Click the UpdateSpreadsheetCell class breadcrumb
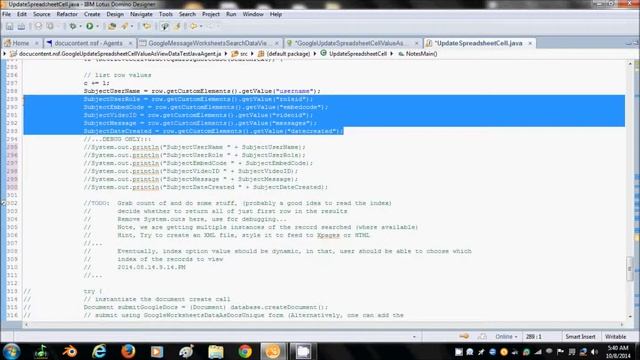This screenshot has height=360, width=640. pyautogui.click(x=353, y=54)
